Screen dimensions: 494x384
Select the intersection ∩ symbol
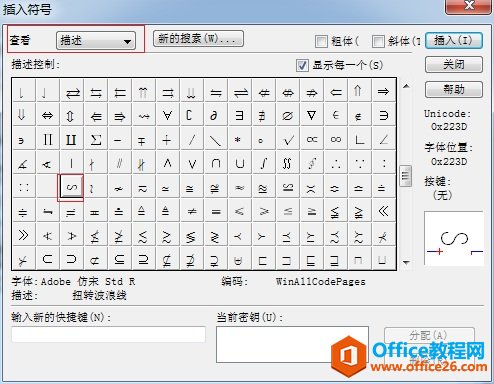click(x=215, y=163)
